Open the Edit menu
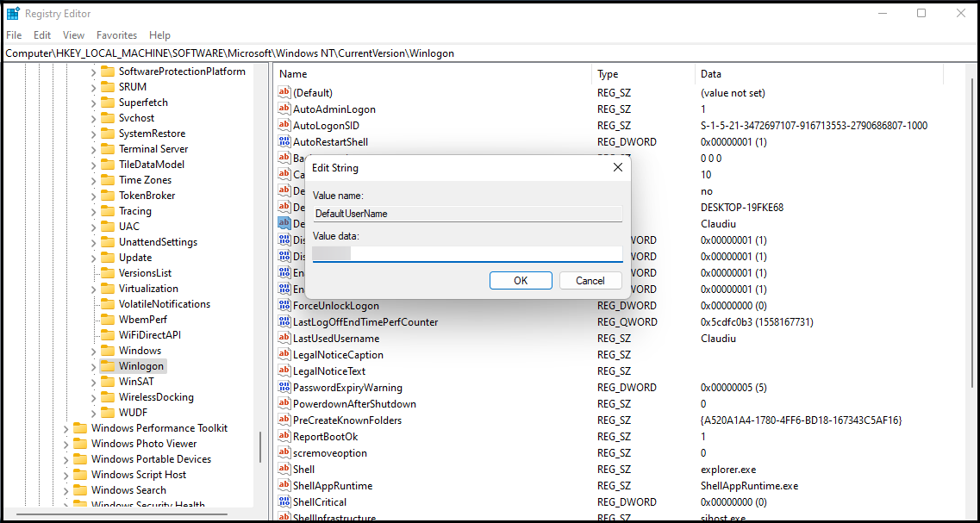Viewport: 980px width, 523px height. pos(42,35)
